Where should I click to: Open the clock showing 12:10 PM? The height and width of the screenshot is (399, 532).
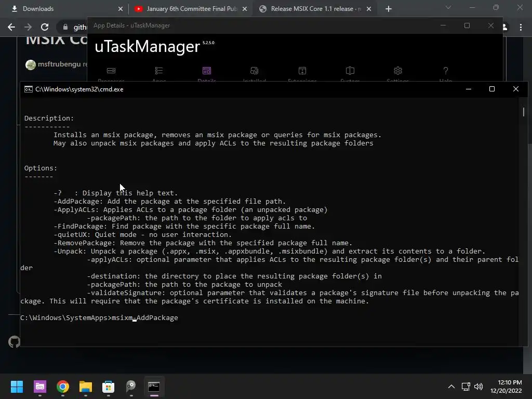tap(506, 387)
